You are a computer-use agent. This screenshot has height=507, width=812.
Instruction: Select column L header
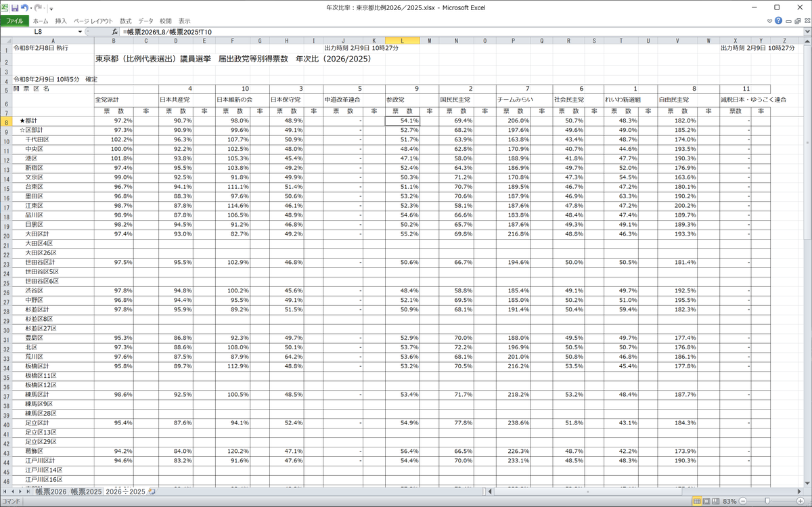point(403,41)
